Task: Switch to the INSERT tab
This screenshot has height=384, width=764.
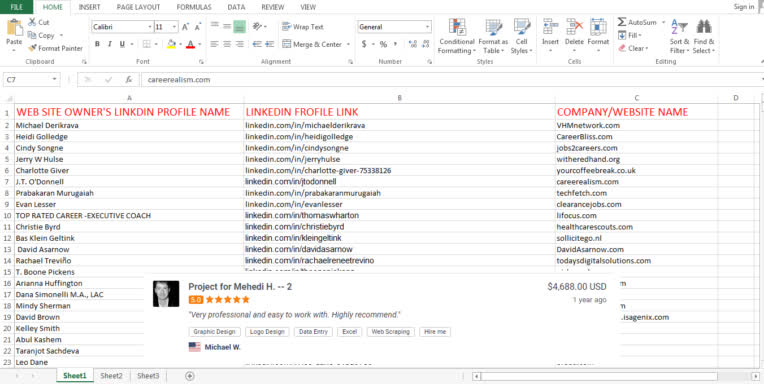Action: pyautogui.click(x=89, y=7)
